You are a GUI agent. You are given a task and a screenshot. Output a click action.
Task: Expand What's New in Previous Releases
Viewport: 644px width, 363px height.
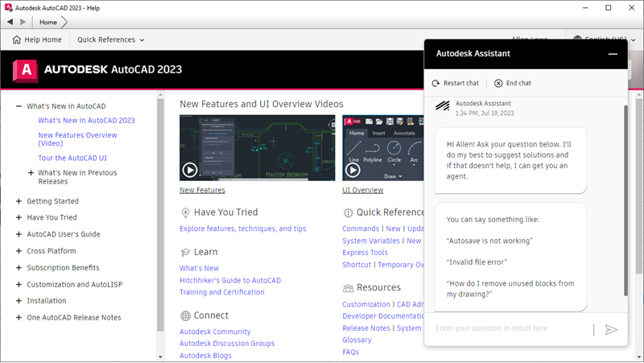click(31, 173)
